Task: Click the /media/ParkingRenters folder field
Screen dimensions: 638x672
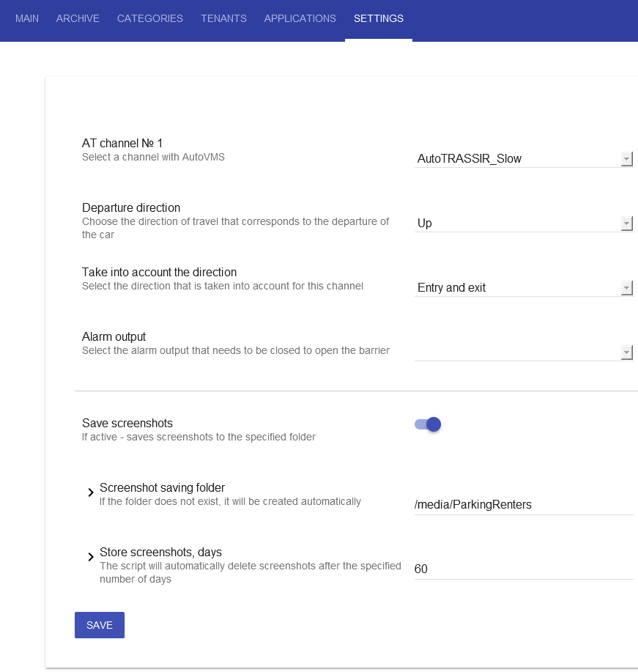Action: coord(524,505)
